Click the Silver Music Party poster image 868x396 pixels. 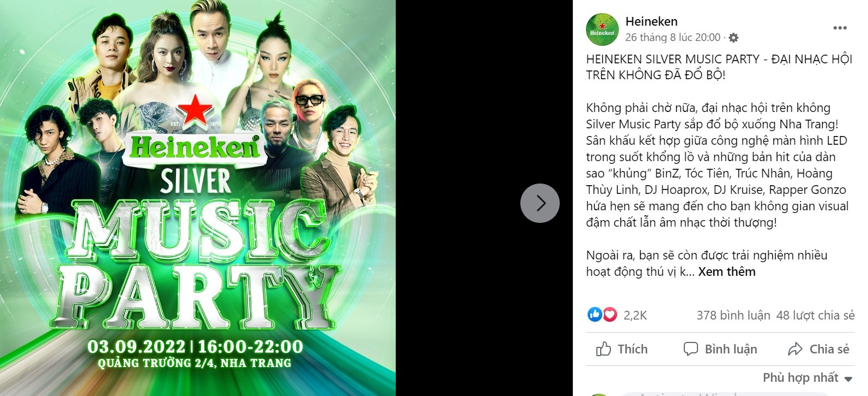(x=198, y=198)
